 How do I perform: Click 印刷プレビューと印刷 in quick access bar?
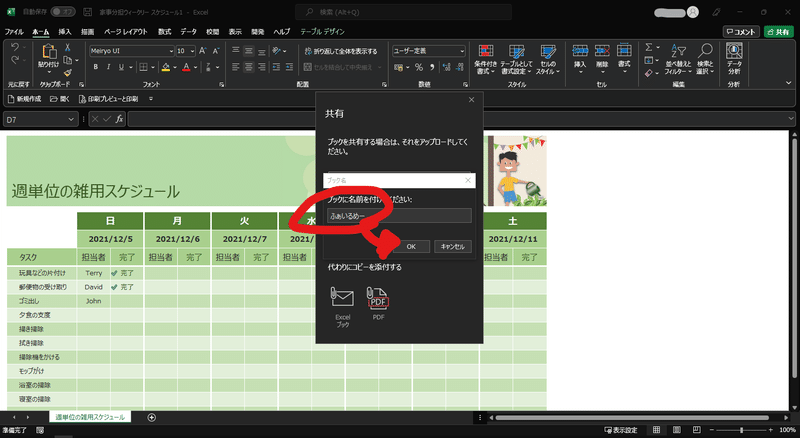tap(109, 99)
